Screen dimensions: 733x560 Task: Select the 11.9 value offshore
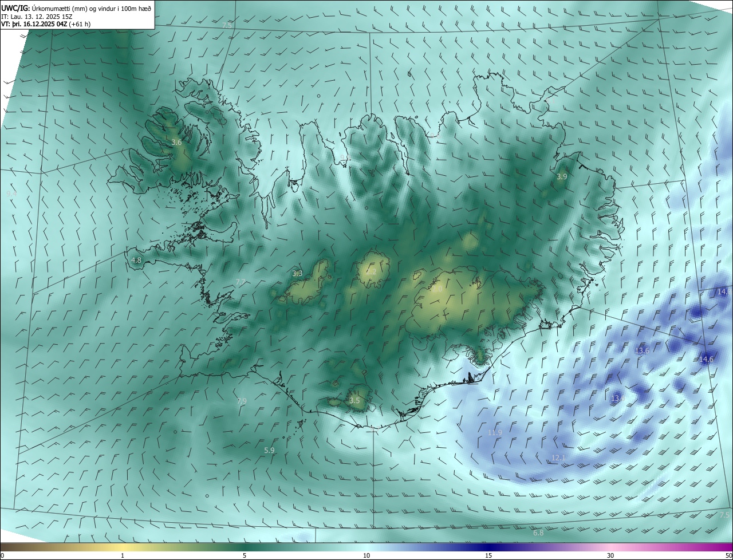(495, 432)
